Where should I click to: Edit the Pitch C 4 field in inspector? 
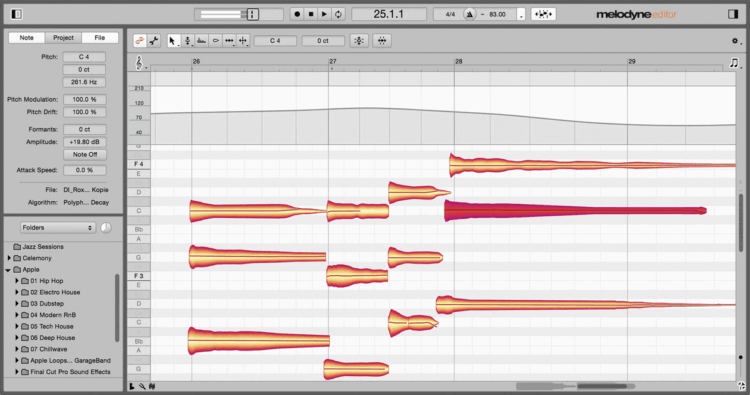pos(84,57)
